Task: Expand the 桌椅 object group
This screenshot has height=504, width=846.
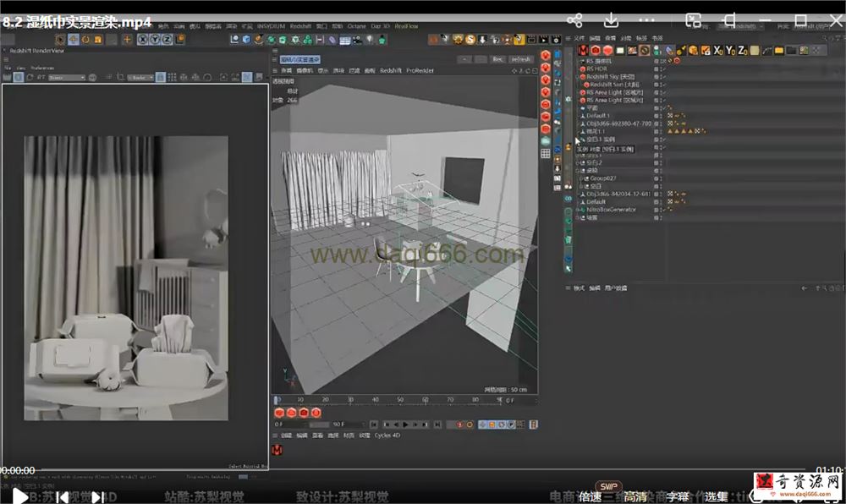Action: [578, 170]
